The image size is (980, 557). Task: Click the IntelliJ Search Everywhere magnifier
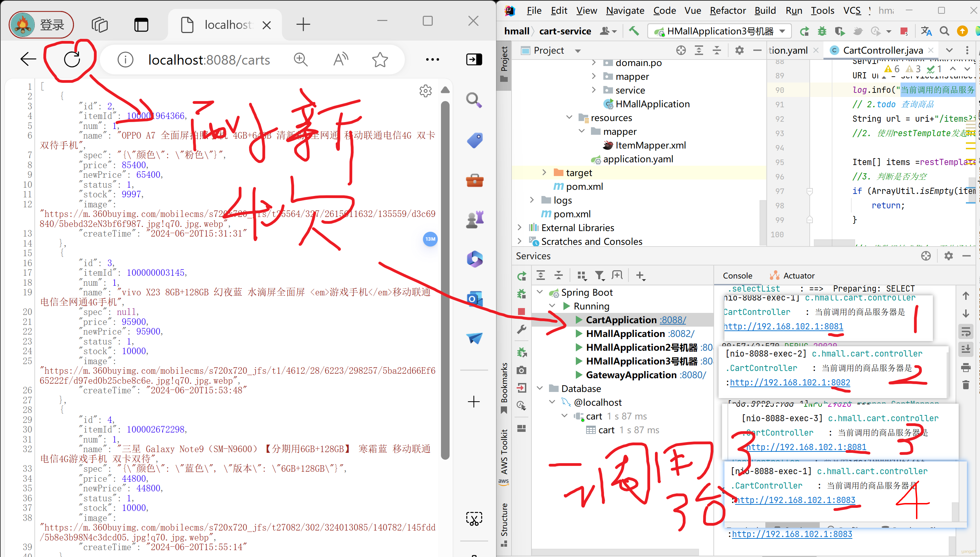945,31
